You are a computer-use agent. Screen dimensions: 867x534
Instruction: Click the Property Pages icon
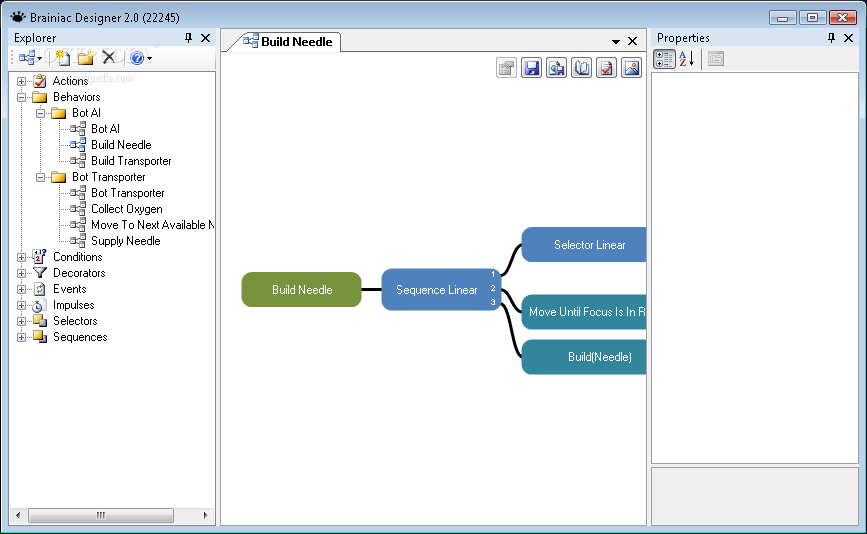click(x=716, y=59)
